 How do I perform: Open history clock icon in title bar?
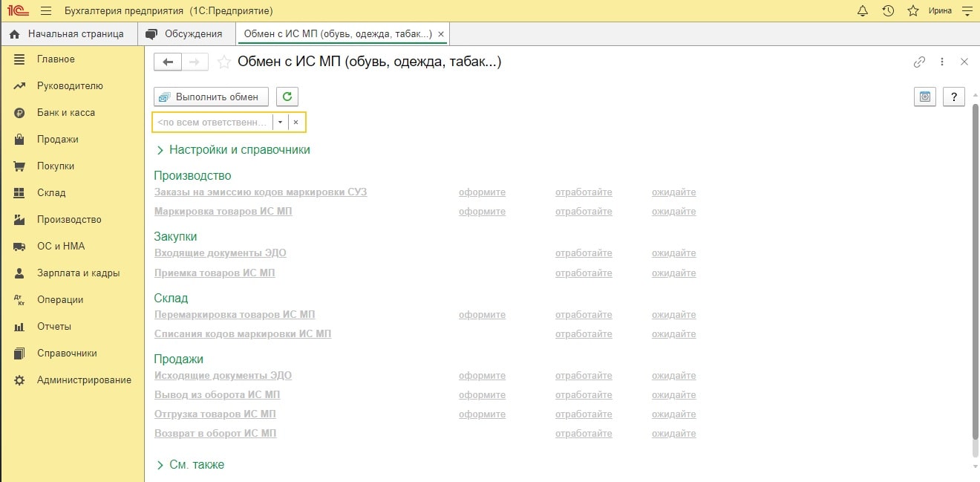pos(888,11)
